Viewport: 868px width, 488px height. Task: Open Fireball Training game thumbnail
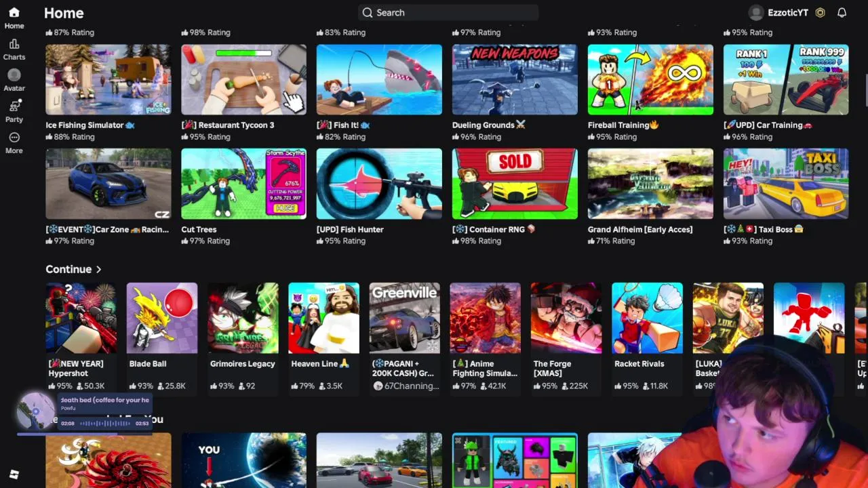tap(650, 79)
